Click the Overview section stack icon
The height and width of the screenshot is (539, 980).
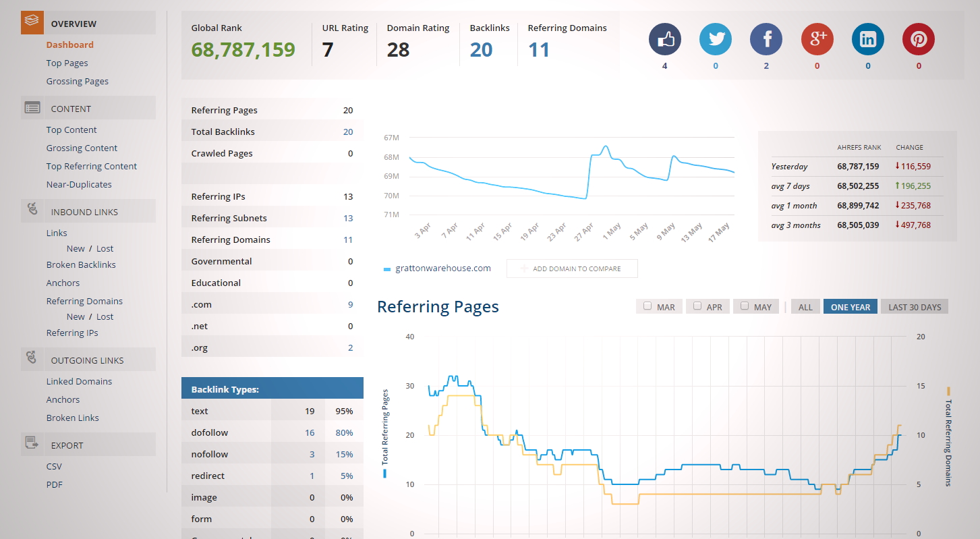coord(32,22)
